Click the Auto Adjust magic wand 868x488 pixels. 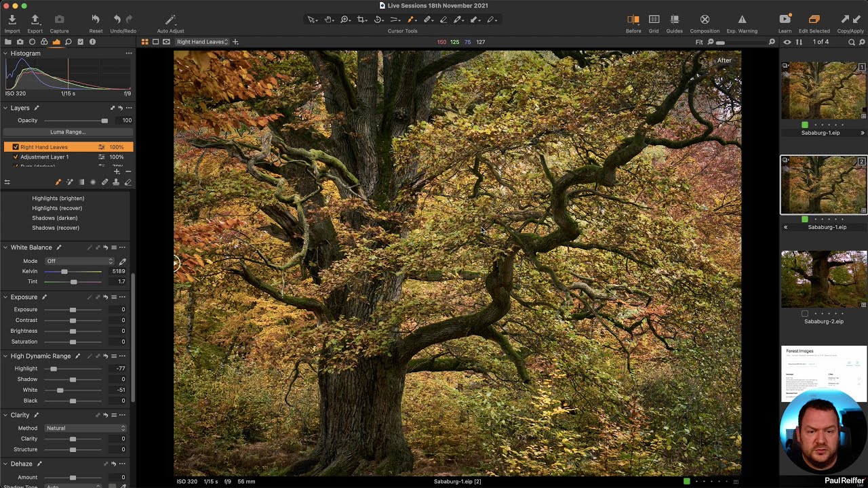click(x=170, y=20)
